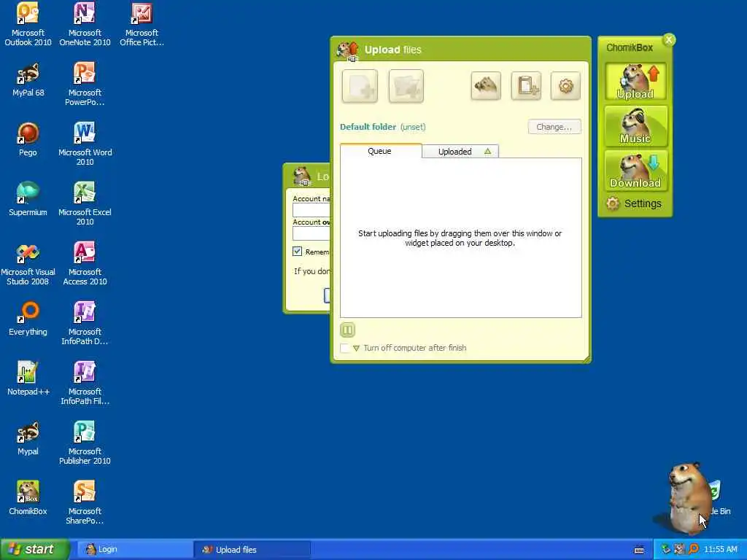747x560 pixels.
Task: Open Notepad++ desktop icon
Action: [x=28, y=378]
